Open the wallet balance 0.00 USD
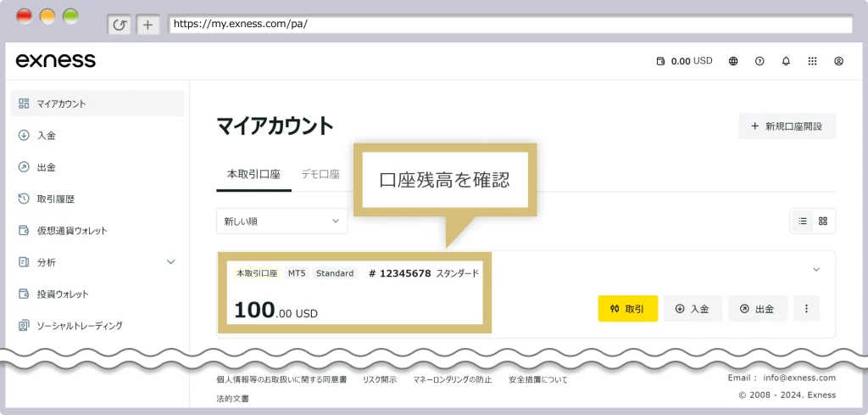 click(684, 61)
